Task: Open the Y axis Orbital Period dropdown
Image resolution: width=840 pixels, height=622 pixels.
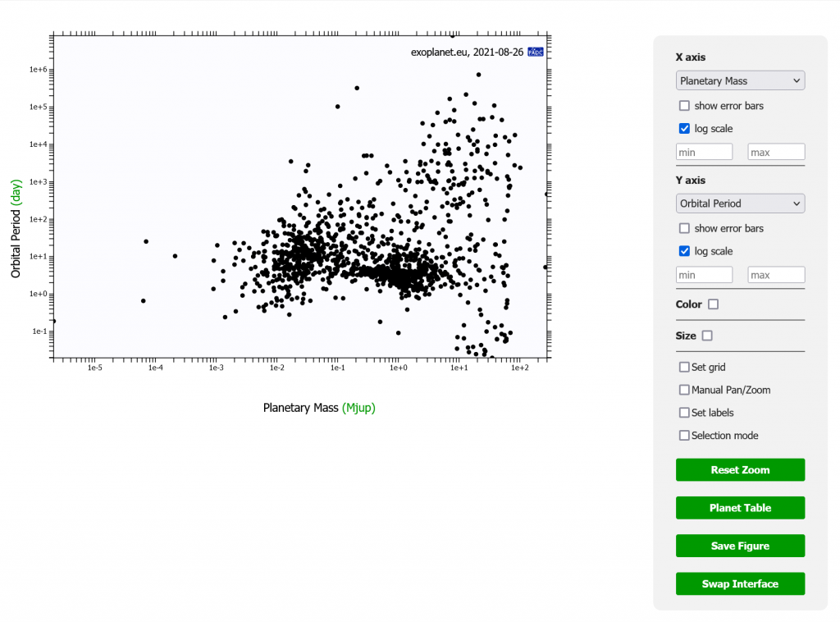Action: 740,204
